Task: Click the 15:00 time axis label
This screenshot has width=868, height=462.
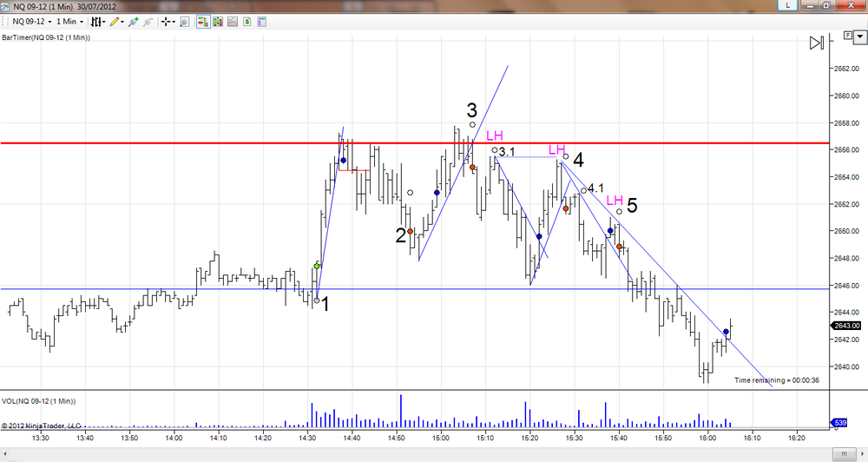Action: click(x=441, y=439)
